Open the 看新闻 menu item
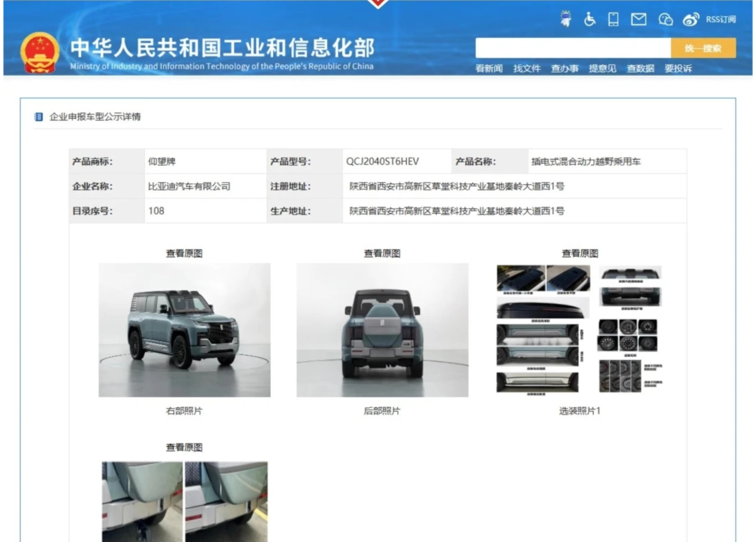This screenshot has height=542, width=756. 489,69
